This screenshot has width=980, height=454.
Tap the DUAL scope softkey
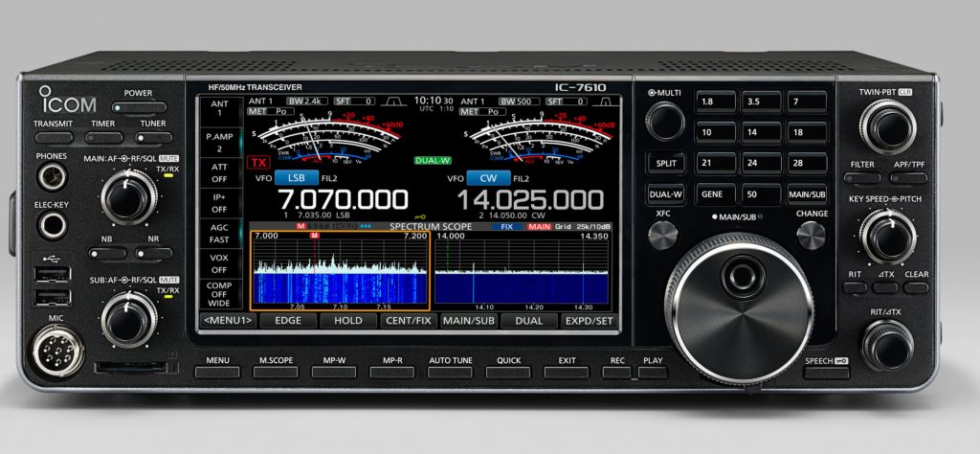tap(528, 320)
